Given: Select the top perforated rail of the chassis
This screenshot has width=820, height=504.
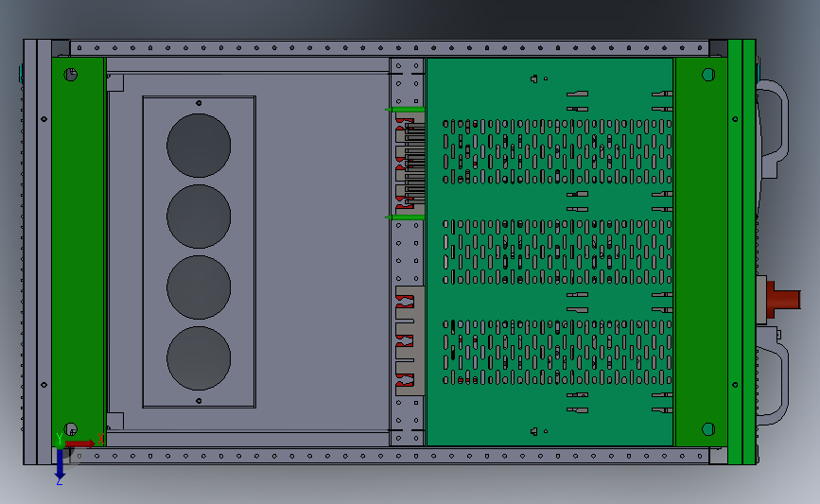Looking at the screenshot, I should click(390, 48).
